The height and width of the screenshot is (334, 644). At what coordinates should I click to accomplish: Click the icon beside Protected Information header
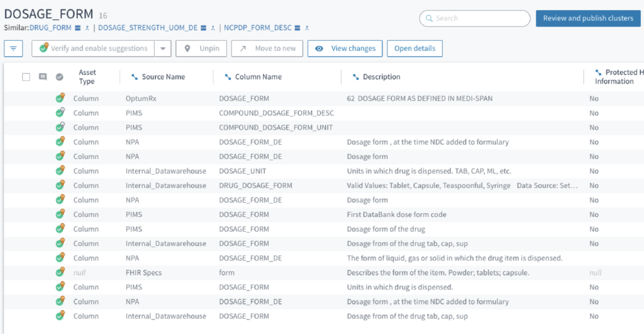tap(598, 72)
